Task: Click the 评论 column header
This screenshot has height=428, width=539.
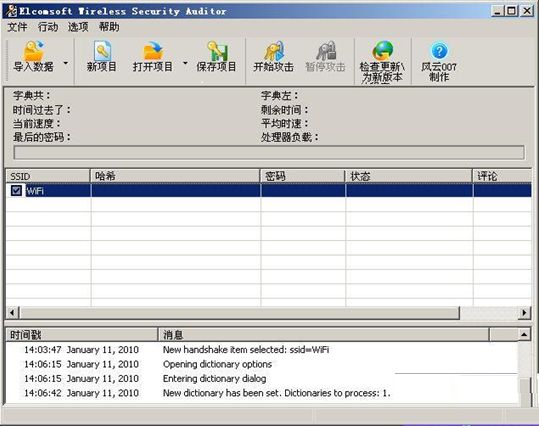Action: [x=502, y=176]
